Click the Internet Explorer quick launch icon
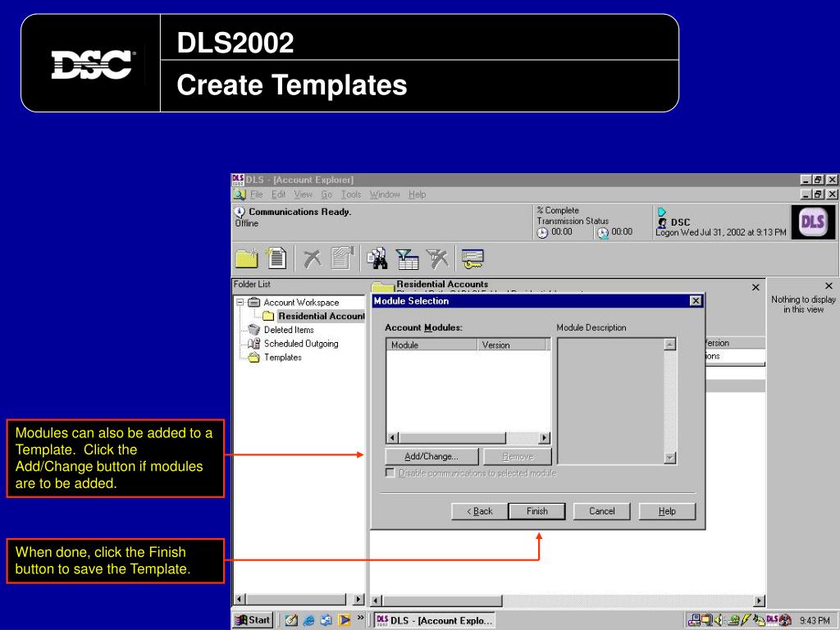The width and height of the screenshot is (840, 630). [x=308, y=620]
